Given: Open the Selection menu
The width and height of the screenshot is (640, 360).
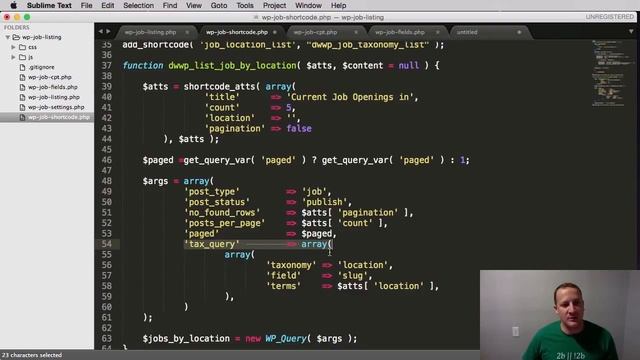Looking at the screenshot, I should click(x=138, y=5).
